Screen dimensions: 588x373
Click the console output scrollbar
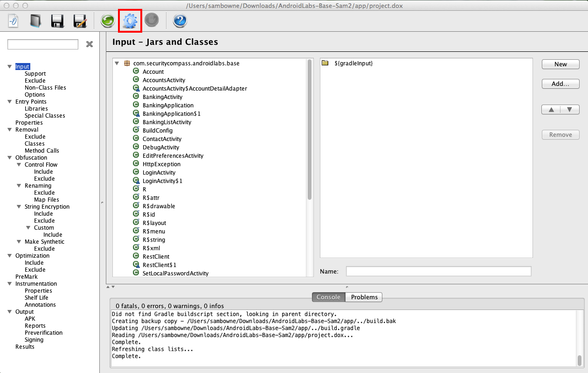click(580, 360)
